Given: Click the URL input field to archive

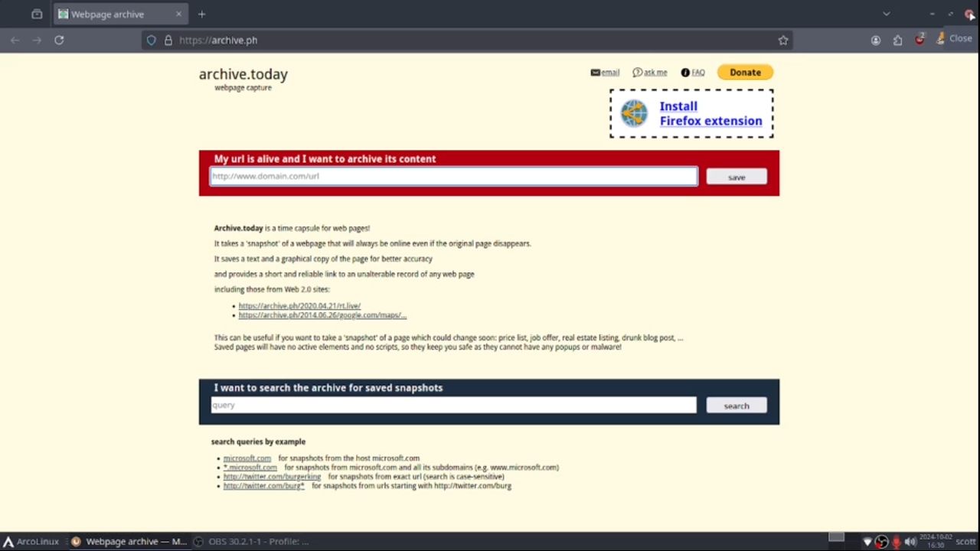Looking at the screenshot, I should (453, 176).
